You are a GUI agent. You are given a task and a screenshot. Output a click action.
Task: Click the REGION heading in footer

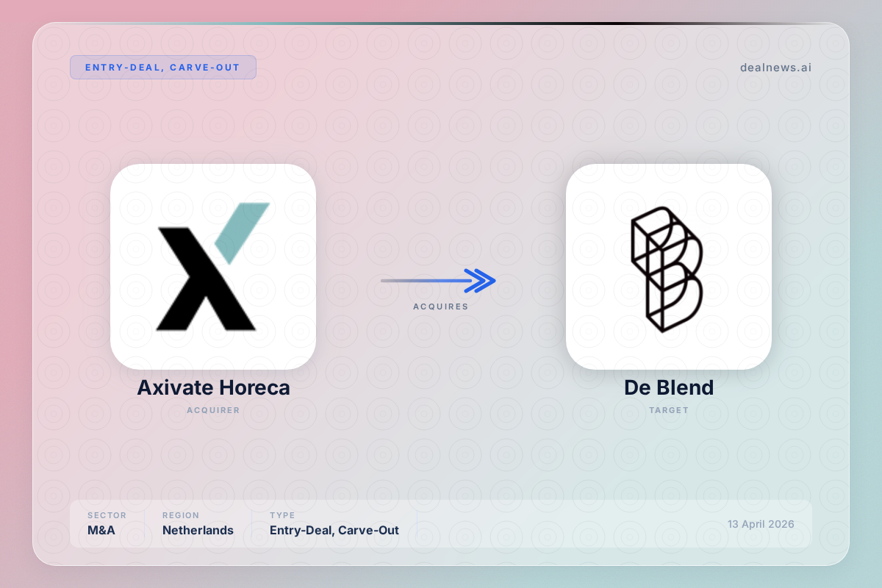pyautogui.click(x=181, y=515)
